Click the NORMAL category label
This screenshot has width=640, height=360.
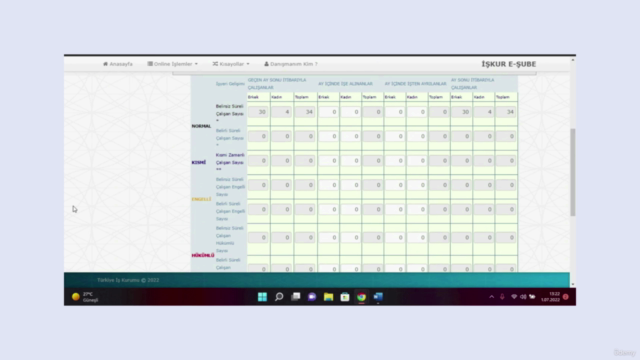coord(201,126)
